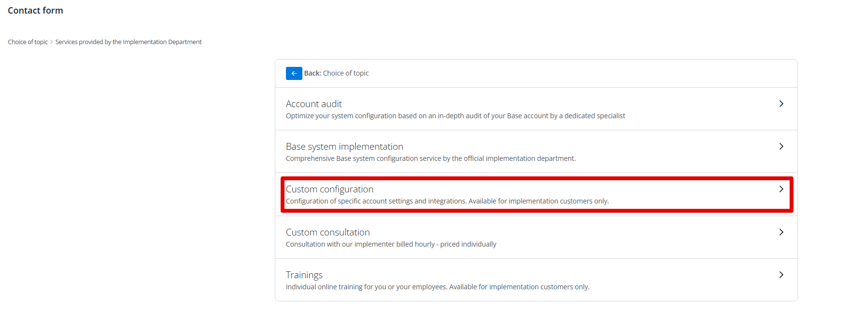
Task: Click the Contact form page heading
Action: click(35, 11)
